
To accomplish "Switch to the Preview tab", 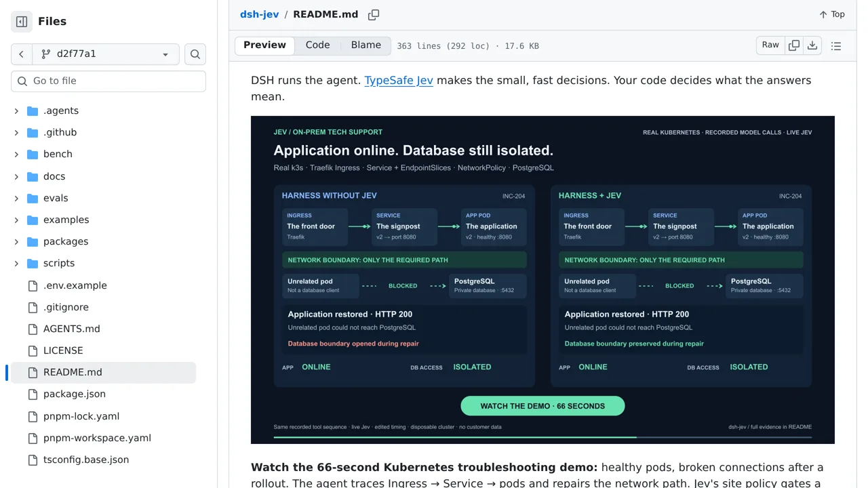I will point(264,45).
